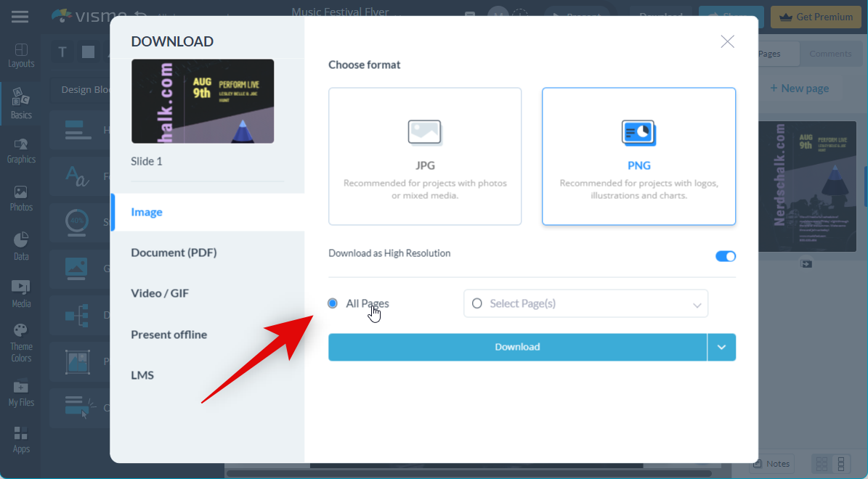Choose the JPG format card

(x=425, y=156)
